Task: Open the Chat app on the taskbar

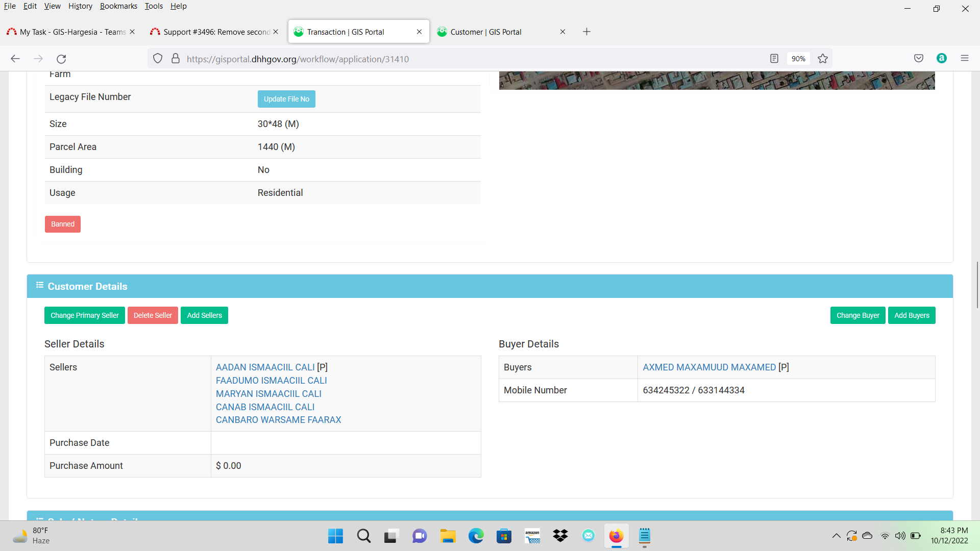Action: pos(420,536)
